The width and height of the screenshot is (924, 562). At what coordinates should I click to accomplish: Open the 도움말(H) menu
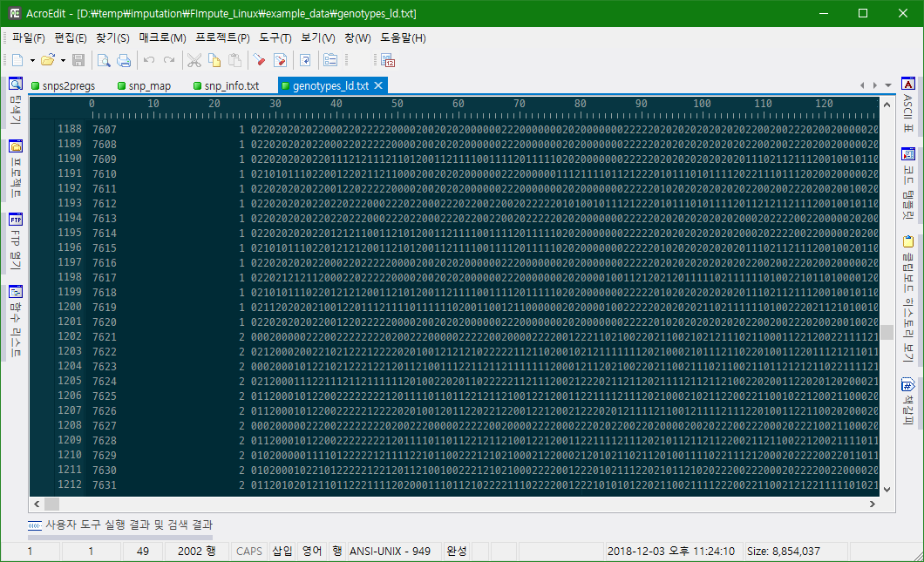click(403, 37)
